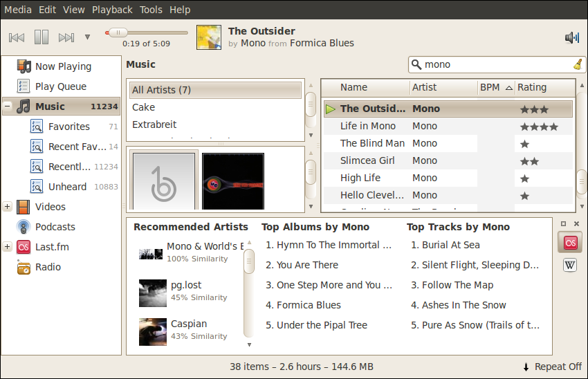Click the playing indicator on The Outsider
The height and width of the screenshot is (379, 588).
[331, 109]
